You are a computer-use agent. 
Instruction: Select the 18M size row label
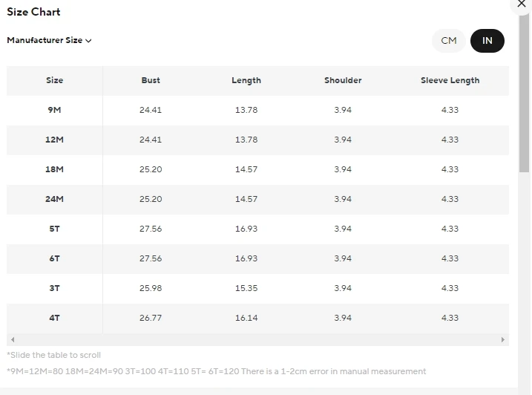(x=54, y=169)
